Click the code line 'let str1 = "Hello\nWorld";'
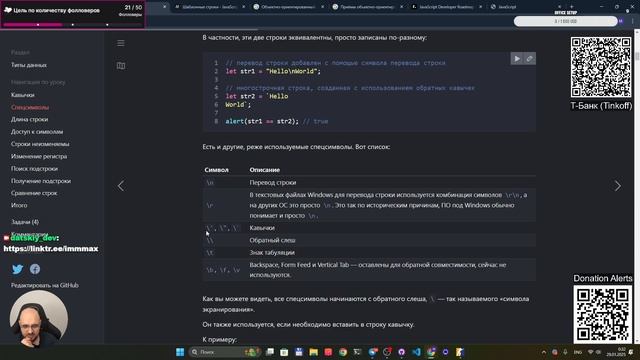640x360 pixels. tap(273, 71)
